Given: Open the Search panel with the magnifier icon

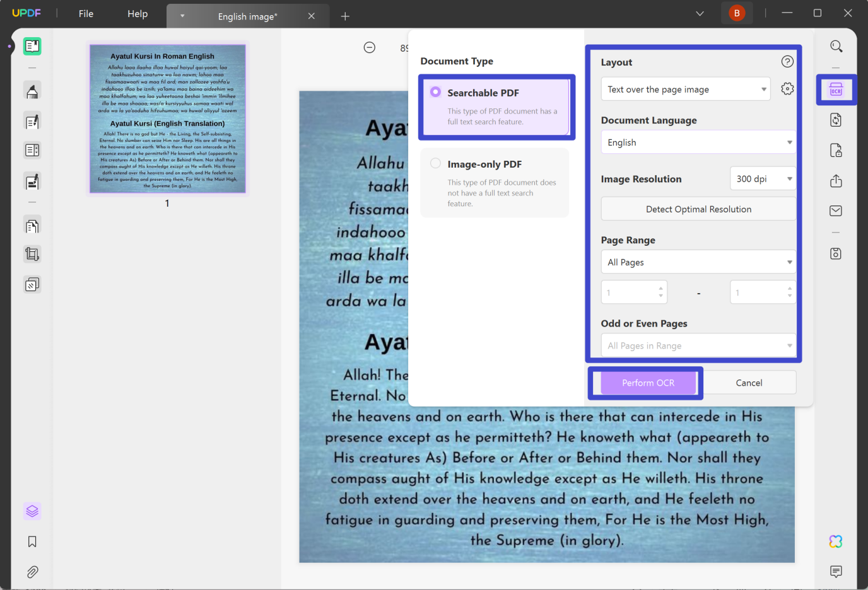Looking at the screenshot, I should point(836,46).
